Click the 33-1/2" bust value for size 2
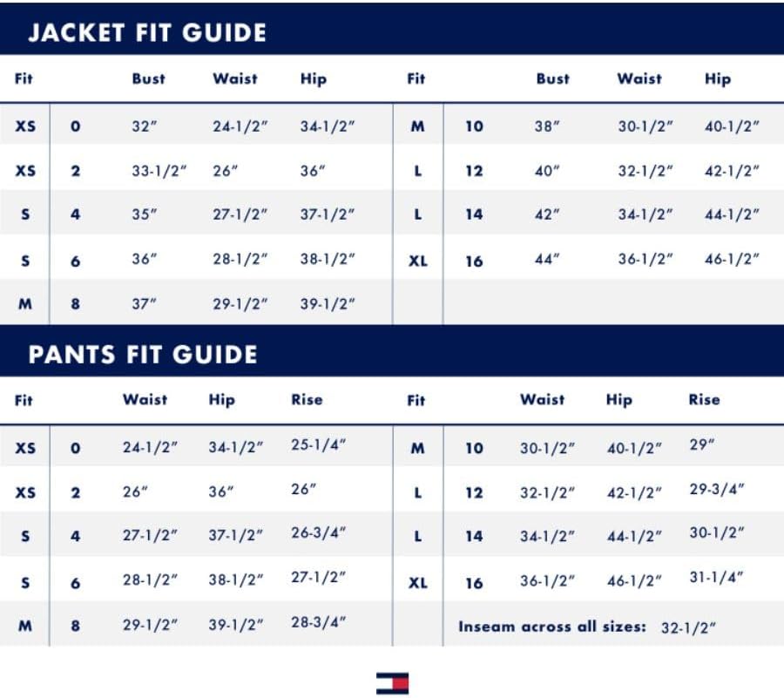This screenshot has width=784, height=698. point(159,171)
